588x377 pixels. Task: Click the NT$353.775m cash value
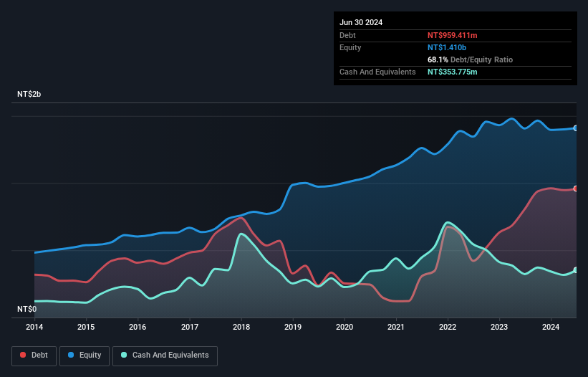(452, 72)
